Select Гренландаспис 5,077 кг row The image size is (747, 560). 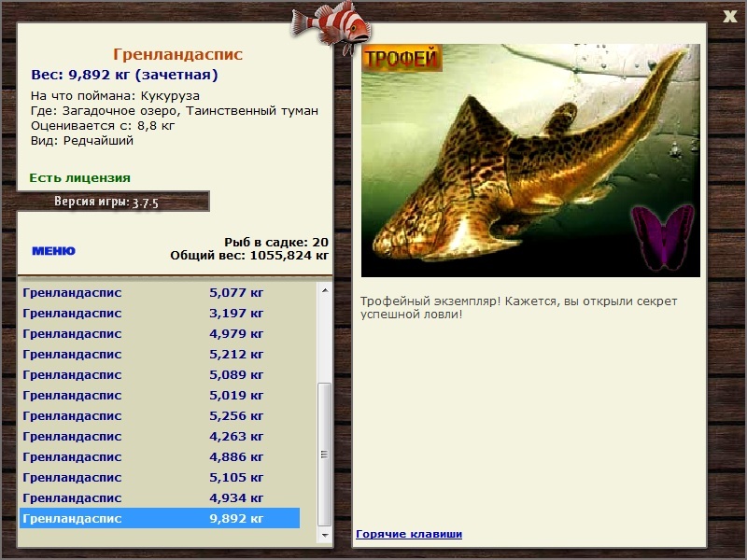160,293
